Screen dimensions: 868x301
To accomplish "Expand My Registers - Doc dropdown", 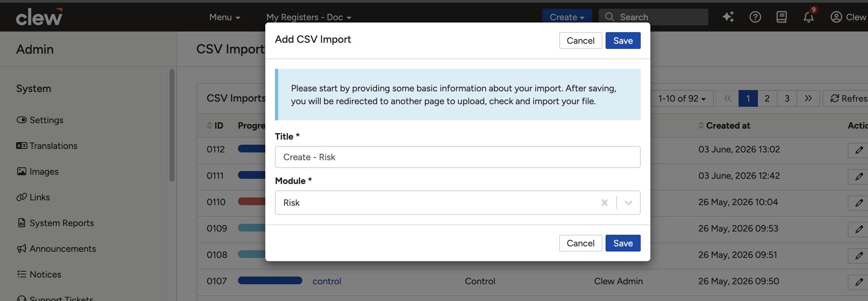I will point(309,17).
